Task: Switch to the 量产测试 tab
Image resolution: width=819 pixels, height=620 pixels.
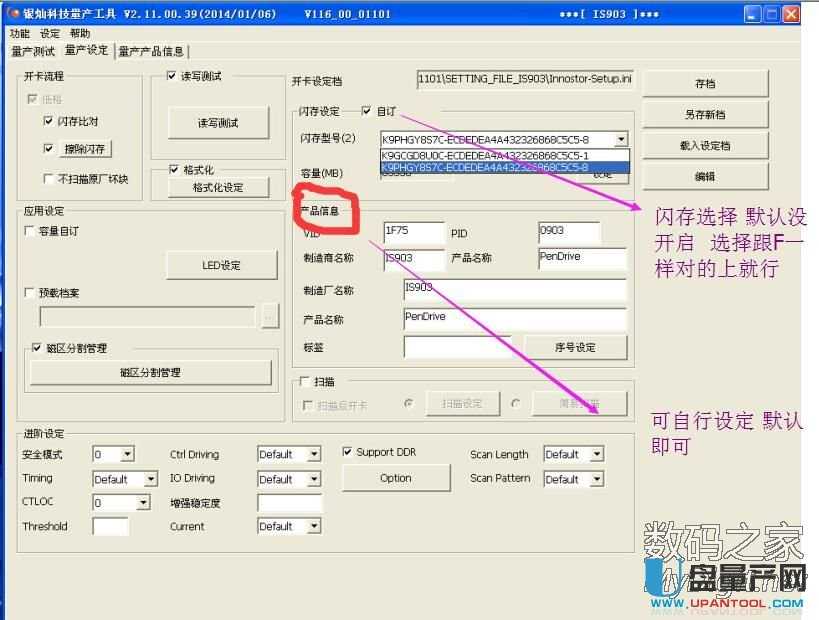Action: coord(36,50)
